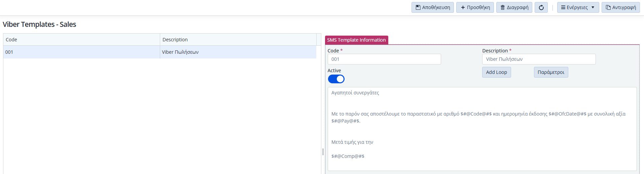Open the Παράμετροι parameters button
This screenshot has height=174, width=644.
(x=551, y=72)
